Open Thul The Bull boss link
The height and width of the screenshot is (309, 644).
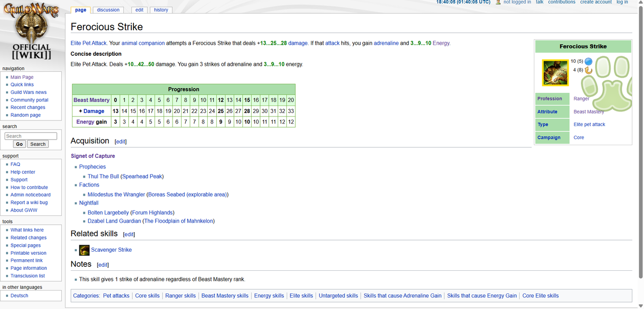(x=103, y=176)
